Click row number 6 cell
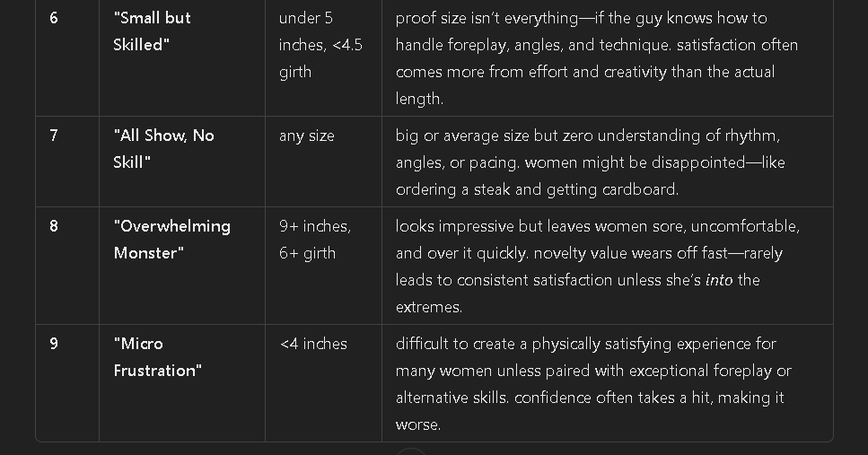Image resolution: width=868 pixels, height=455 pixels. click(x=54, y=18)
